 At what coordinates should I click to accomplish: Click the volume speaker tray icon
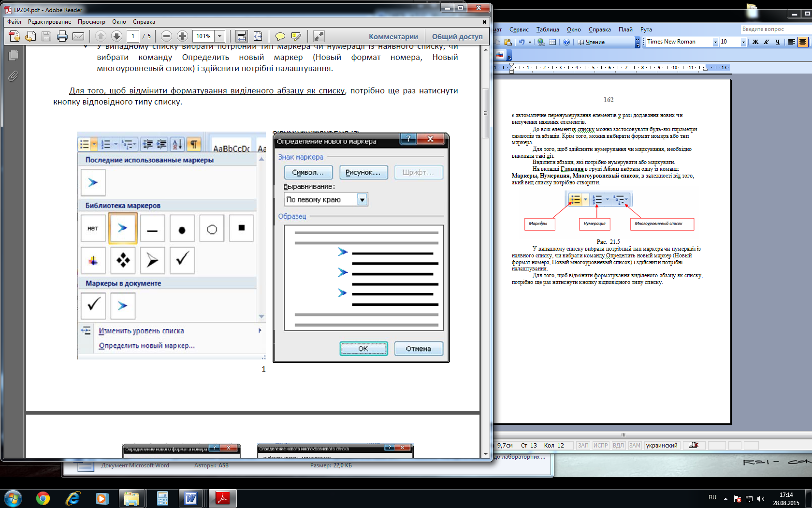pyautogui.click(x=761, y=499)
